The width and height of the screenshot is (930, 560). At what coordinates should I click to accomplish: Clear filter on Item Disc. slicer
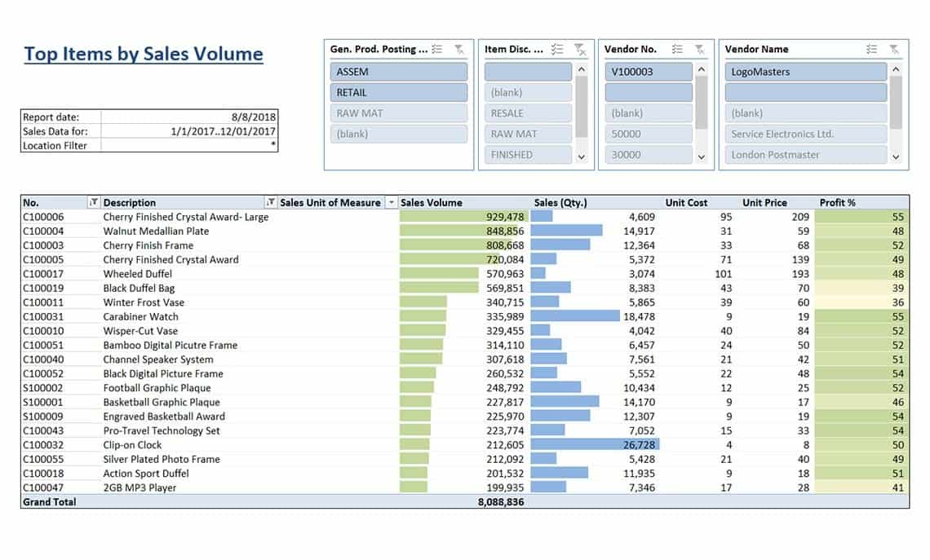tap(579, 49)
